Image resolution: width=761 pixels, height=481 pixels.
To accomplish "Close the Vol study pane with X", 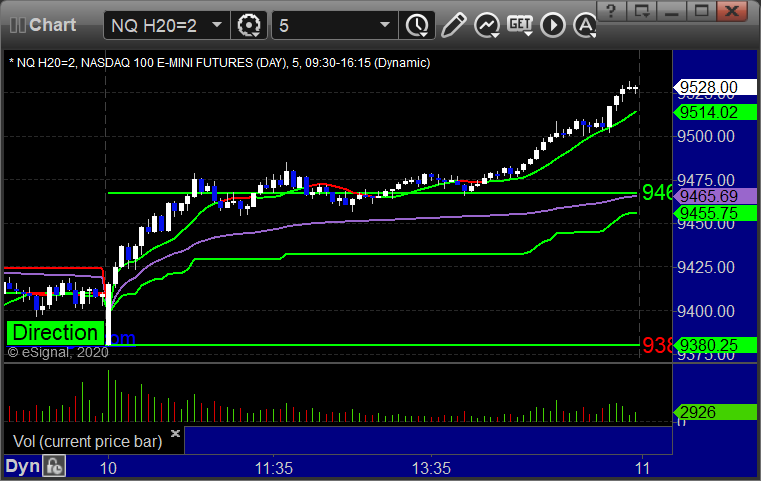I will pos(175,433).
